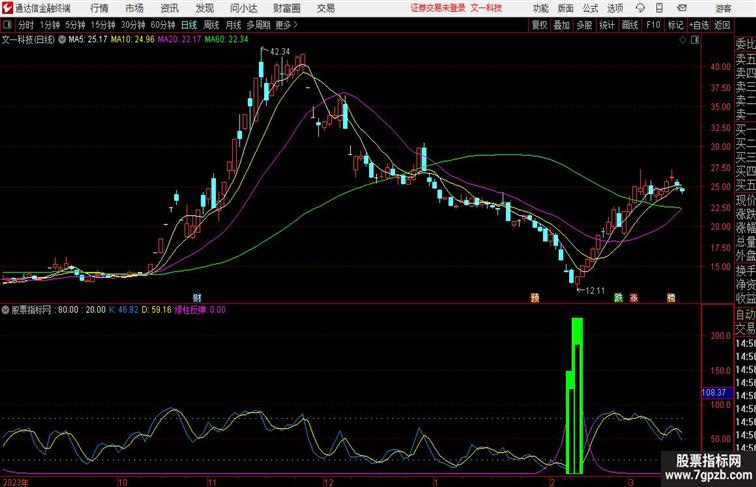
Task: Click the 复权 toolbar button
Action: point(539,25)
